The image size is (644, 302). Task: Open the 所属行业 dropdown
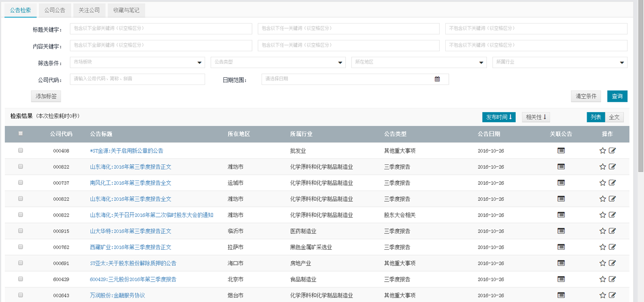pos(560,62)
